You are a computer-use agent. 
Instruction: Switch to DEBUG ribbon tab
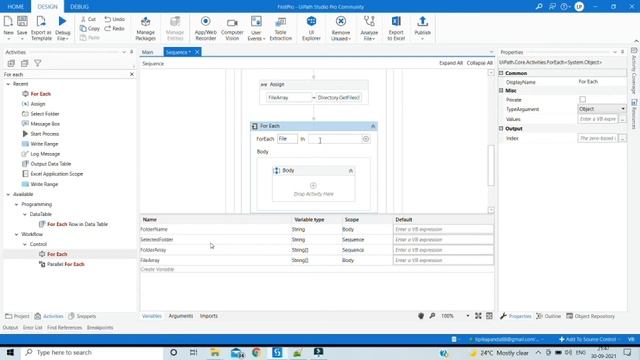79,7
